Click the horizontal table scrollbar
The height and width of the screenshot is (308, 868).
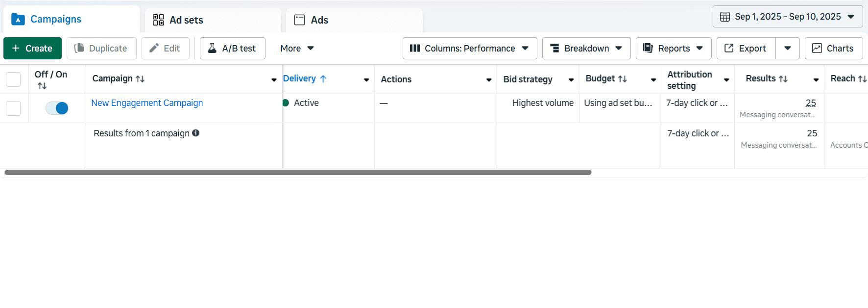[x=298, y=173]
